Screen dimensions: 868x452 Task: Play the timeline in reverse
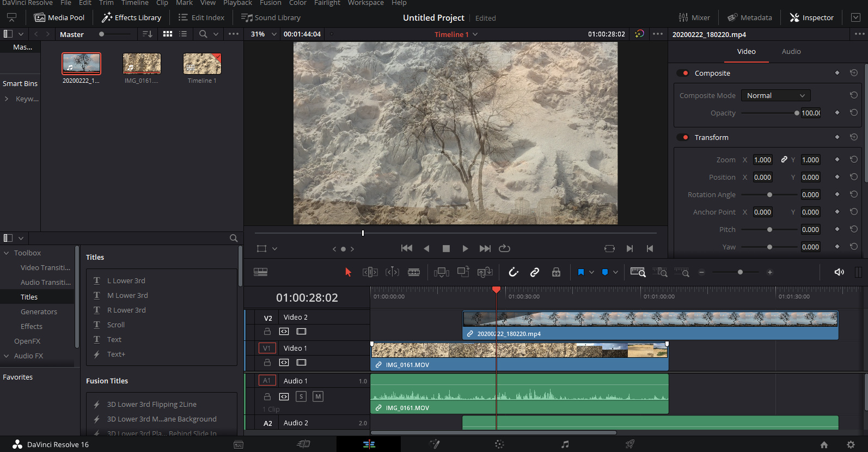coord(426,248)
